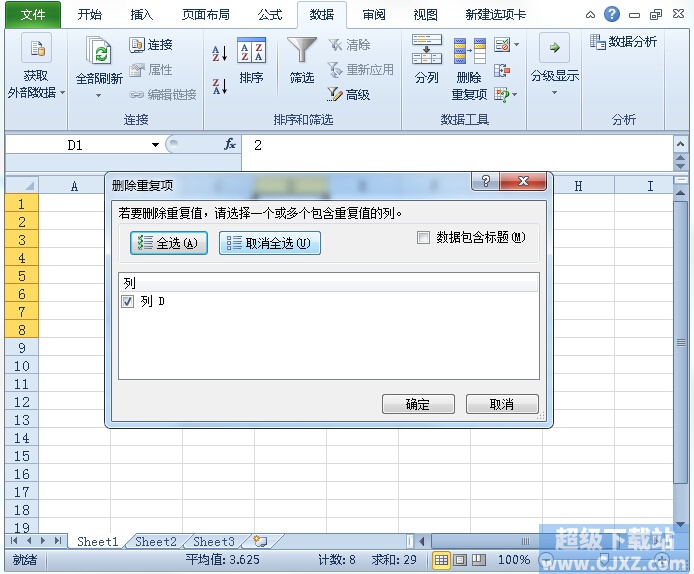
Task: Open Excel Help question mark
Action: pos(612,14)
